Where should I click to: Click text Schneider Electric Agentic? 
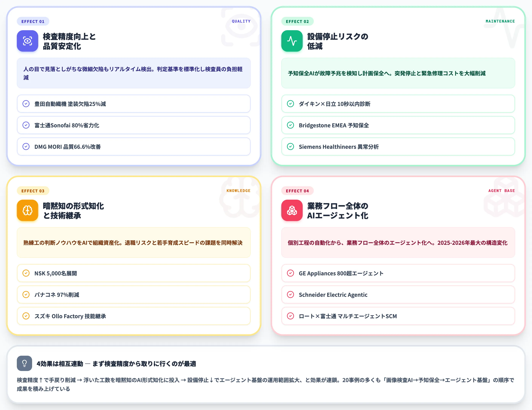(x=333, y=295)
